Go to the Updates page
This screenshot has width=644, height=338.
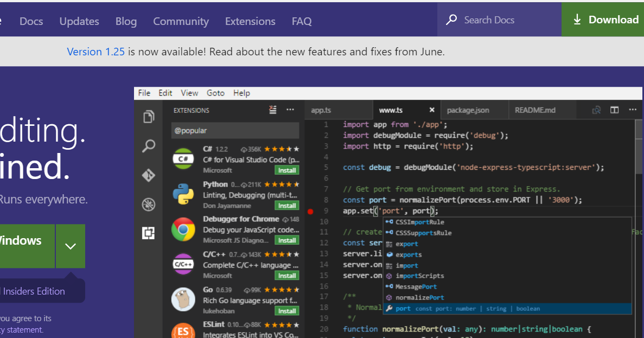(x=79, y=21)
